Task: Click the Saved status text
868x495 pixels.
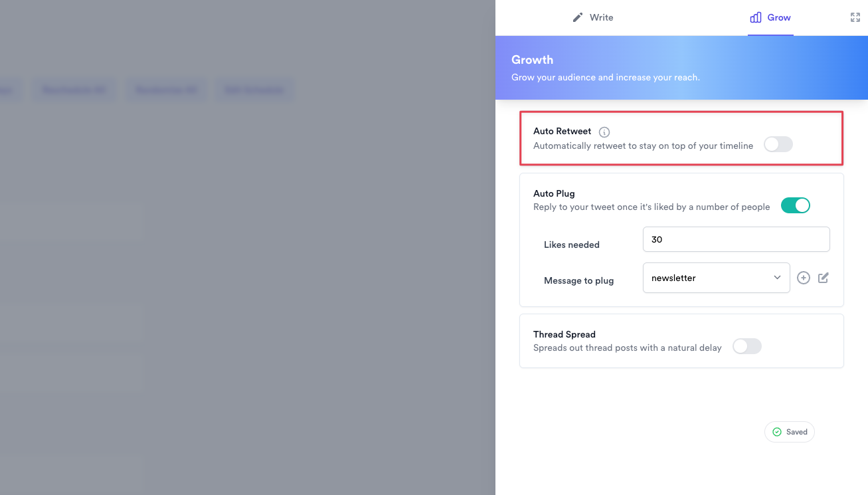Action: click(796, 432)
